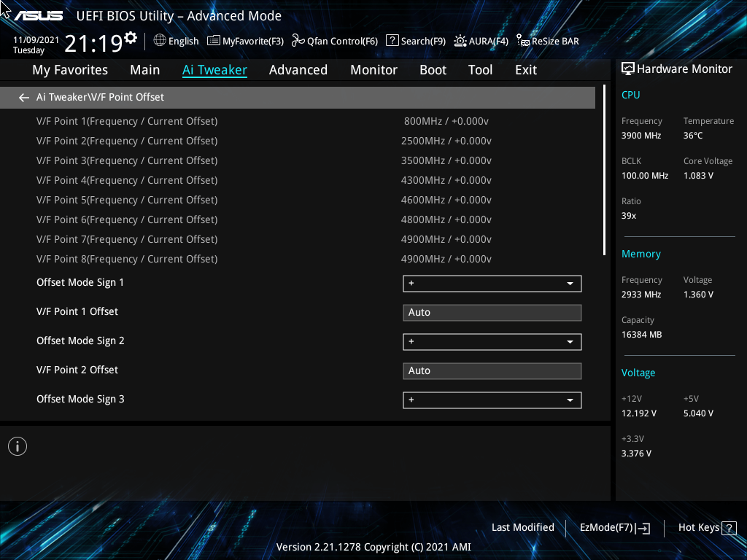This screenshot has height=560, width=747.
Task: Click the Offset Mode Sign 1 label
Action: [x=80, y=283]
